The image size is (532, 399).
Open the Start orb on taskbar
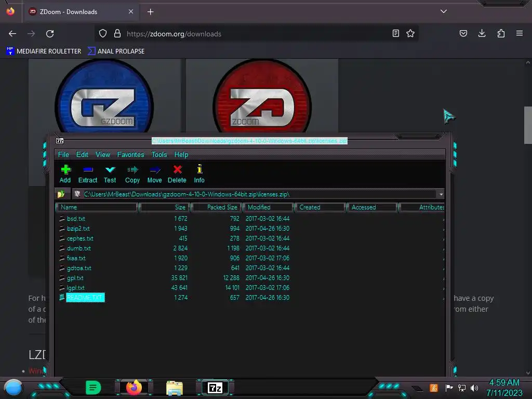(x=13, y=388)
